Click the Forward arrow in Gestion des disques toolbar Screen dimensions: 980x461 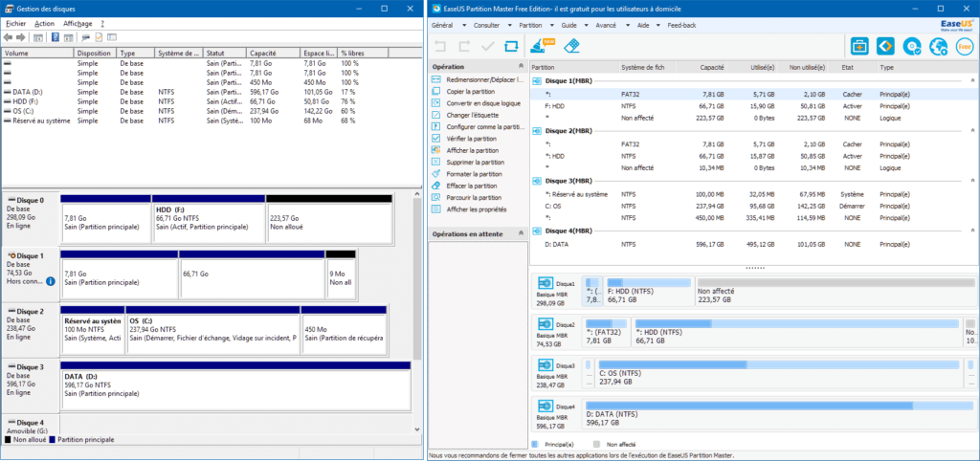coord(21,37)
